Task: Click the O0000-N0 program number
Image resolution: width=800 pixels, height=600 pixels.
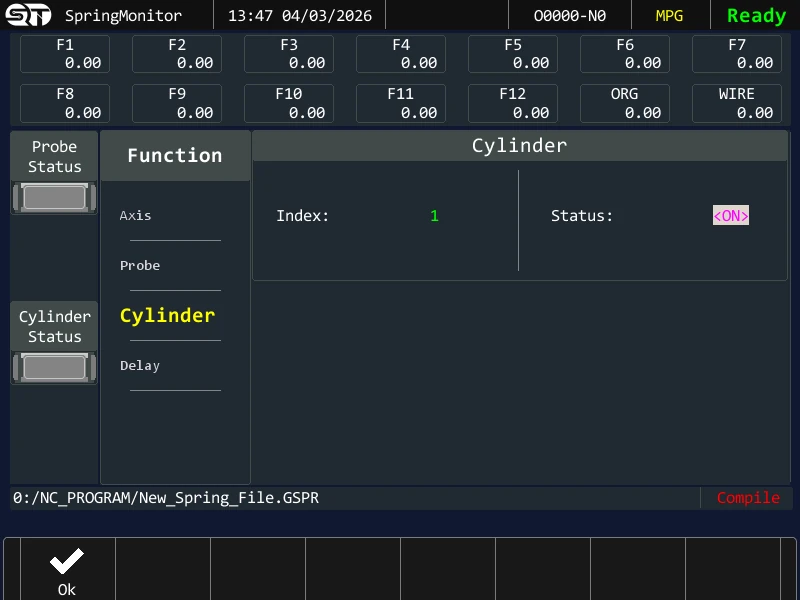Action: click(569, 16)
